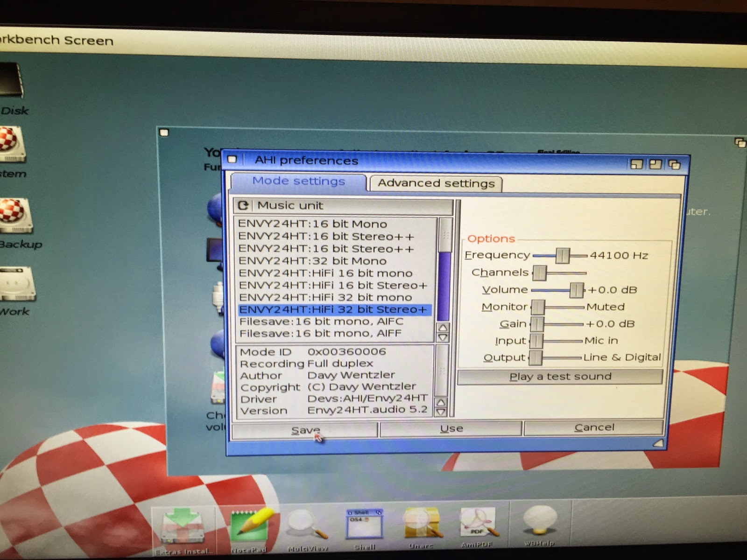Save the AHI preferences
Screen dimensions: 747x560
coord(305,430)
